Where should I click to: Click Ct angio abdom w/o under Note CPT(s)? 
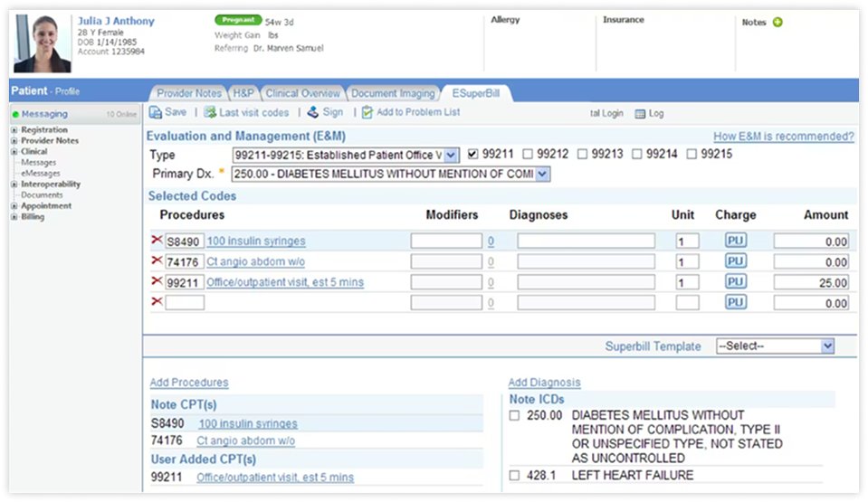pos(246,441)
